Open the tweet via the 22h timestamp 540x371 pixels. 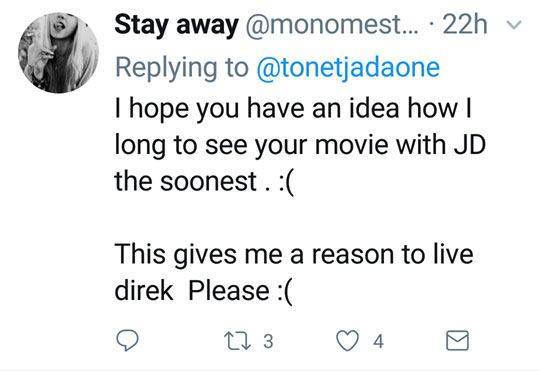465,24
